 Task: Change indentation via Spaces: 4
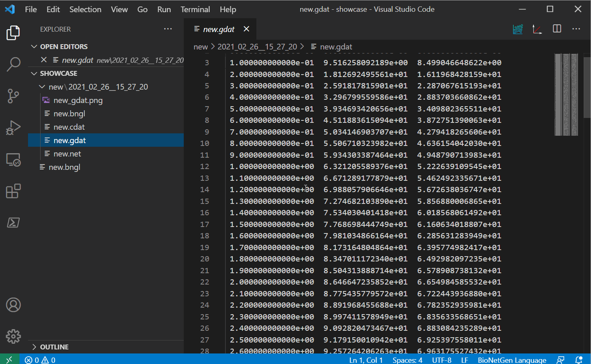point(407,360)
